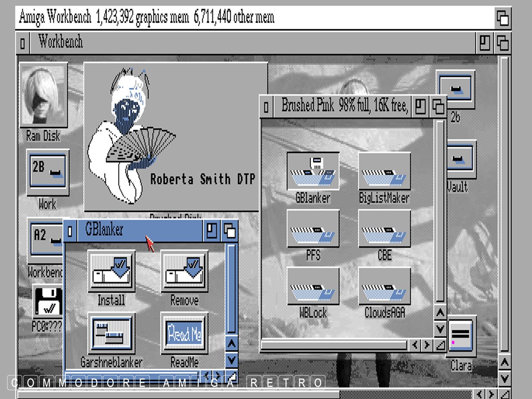Open the ReadMe document icon
Viewport: 532px width, 399px height.
coord(184,333)
